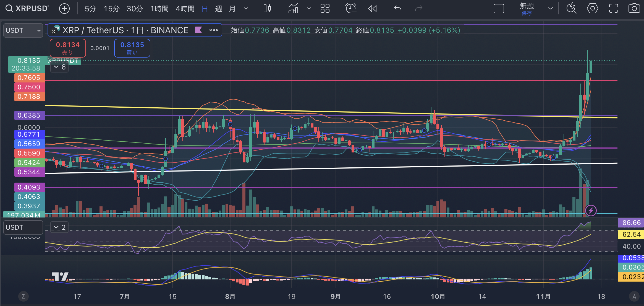Screen dimensions: 644x306
Task: Collapse the 2 indicators legend in RSI pane
Action: [x=59, y=227]
